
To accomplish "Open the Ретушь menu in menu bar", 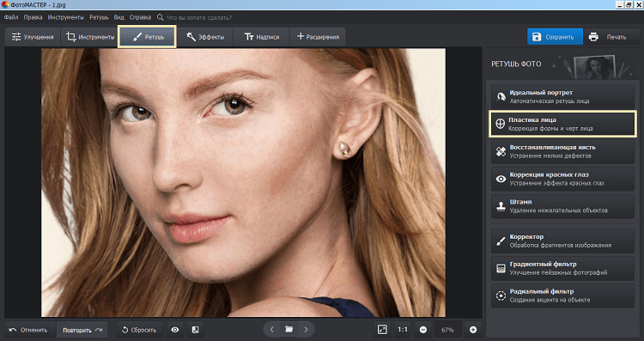I will [99, 17].
